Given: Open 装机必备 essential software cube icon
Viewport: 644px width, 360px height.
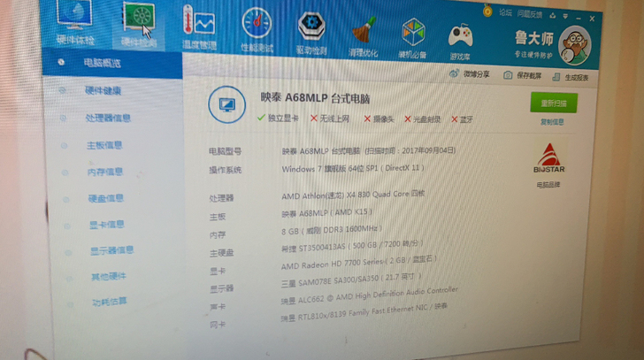Looking at the screenshot, I should pyautogui.click(x=413, y=39).
